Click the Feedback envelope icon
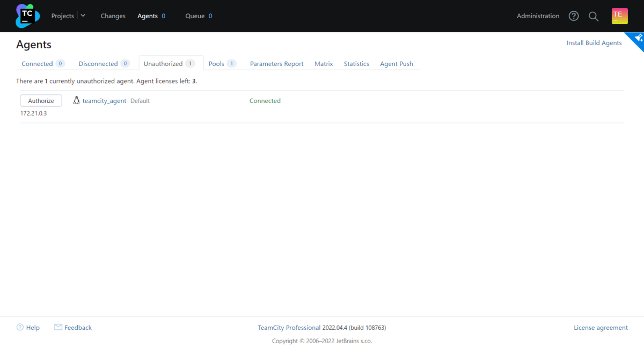This screenshot has width=644, height=362. point(58,327)
